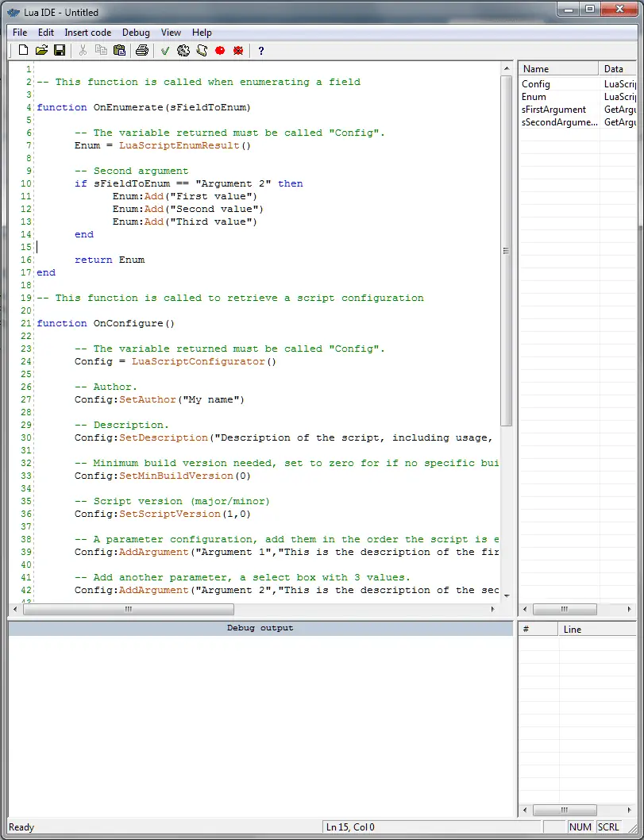The width and height of the screenshot is (644, 840).
Task: Select the Enum variable row
Action: (577, 97)
